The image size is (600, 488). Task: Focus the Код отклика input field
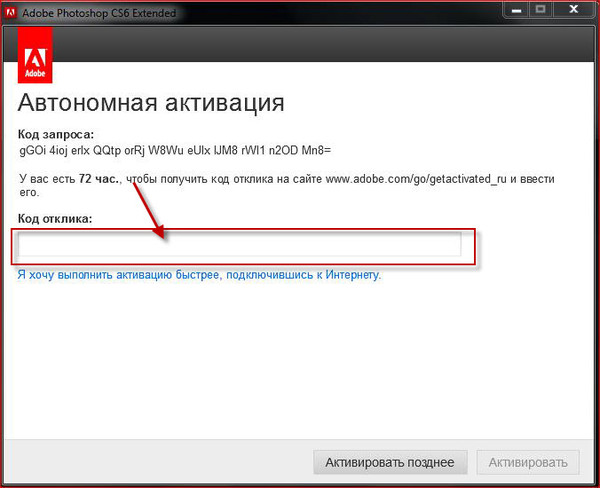[240, 245]
